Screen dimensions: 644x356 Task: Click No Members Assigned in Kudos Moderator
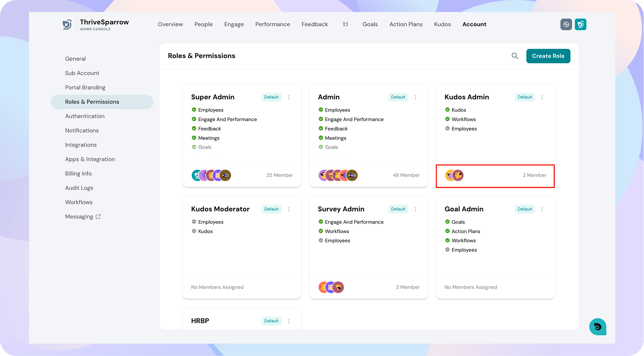point(217,287)
